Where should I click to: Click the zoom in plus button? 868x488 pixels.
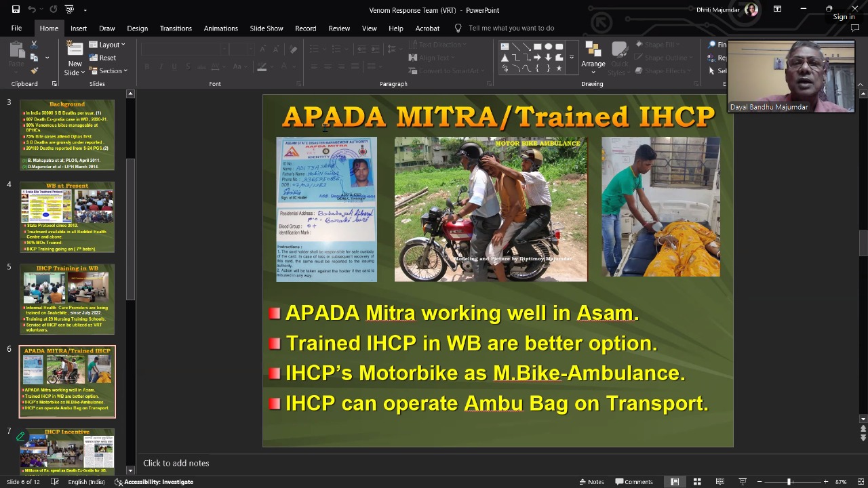point(825,482)
